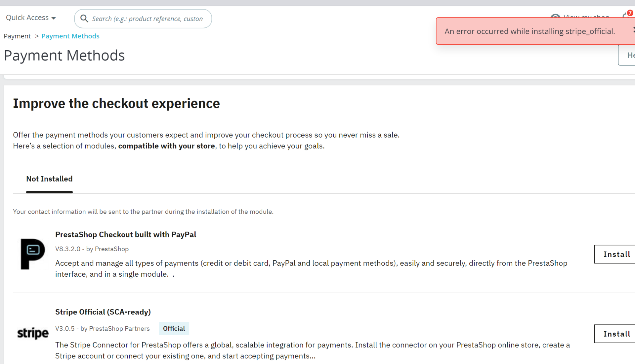Image resolution: width=635 pixels, height=364 pixels.
Task: Select the Not Installed tab
Action: coord(49,179)
